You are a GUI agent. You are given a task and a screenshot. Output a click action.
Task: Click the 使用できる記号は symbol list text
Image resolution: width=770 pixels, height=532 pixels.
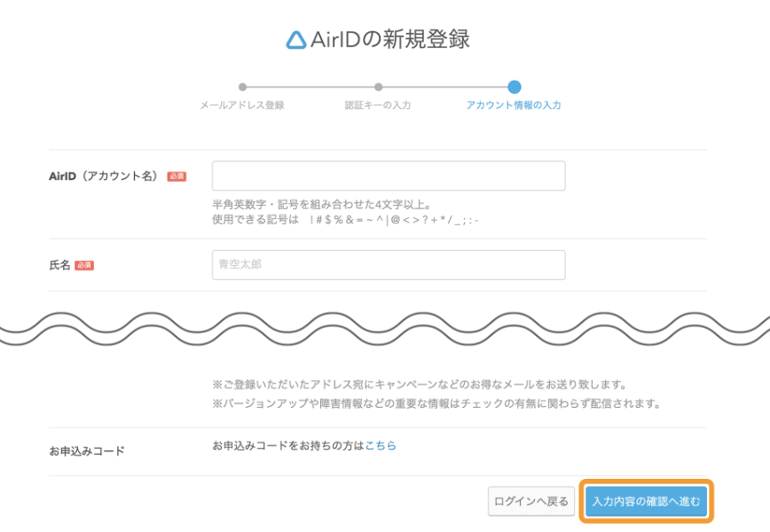click(345, 219)
